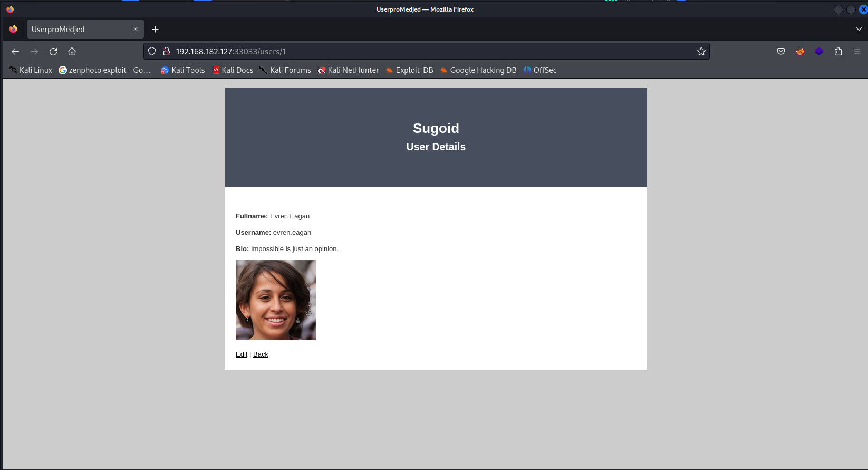Open the Google Hacking DB bookmark
The image size is (868, 470).
[478, 70]
